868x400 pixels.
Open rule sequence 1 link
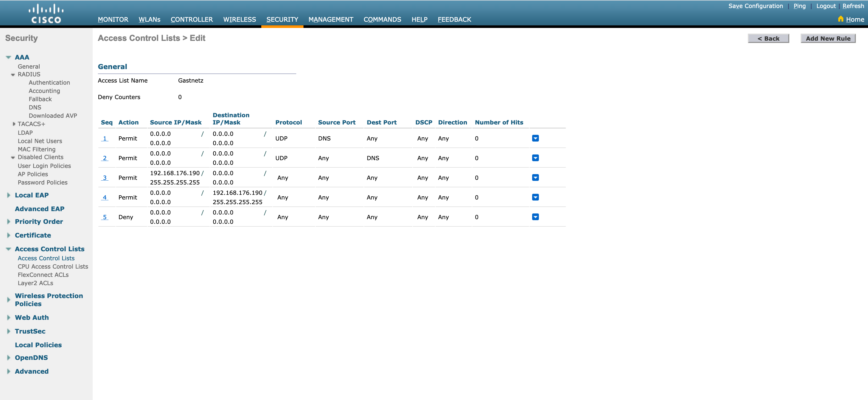tap(104, 138)
